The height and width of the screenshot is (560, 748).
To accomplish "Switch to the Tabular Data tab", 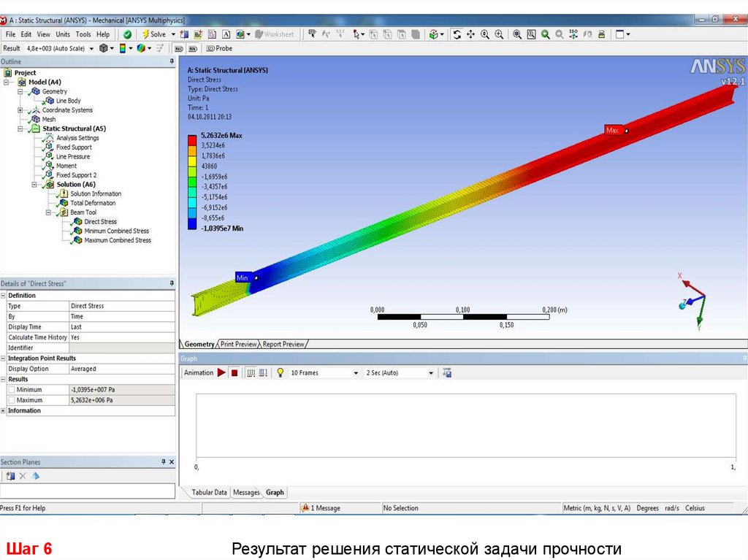I will (x=209, y=492).
